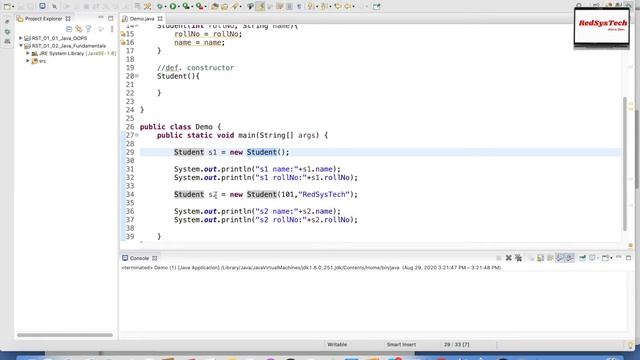
Task: Collapse the RST_01_02_Java_Fundamentals project
Action: coord(21,46)
